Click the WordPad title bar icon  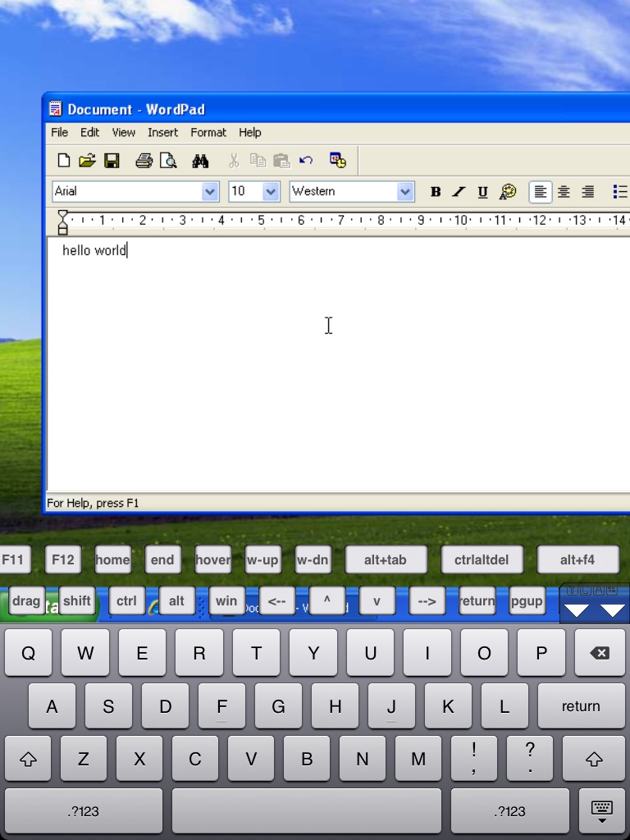[55, 109]
